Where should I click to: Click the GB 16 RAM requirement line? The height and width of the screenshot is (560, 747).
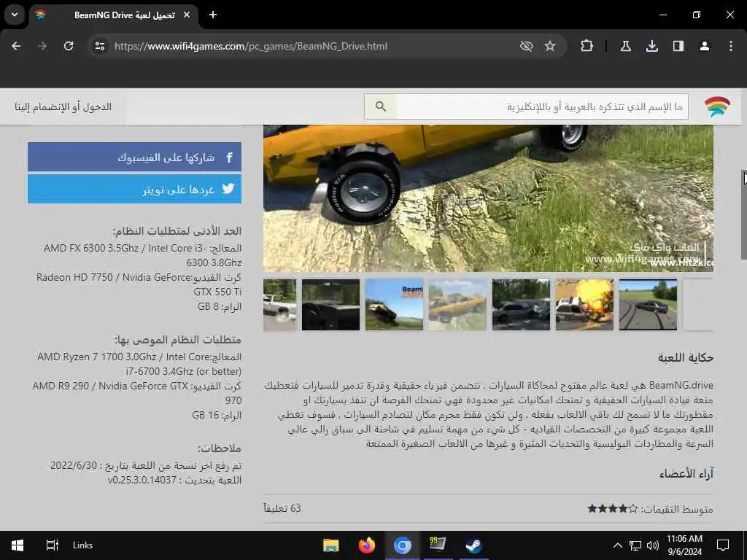[217, 415]
